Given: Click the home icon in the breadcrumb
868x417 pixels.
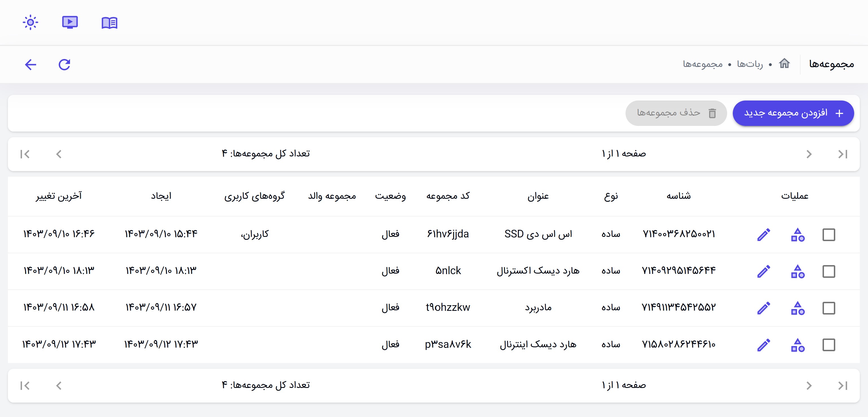Looking at the screenshot, I should click(x=784, y=63).
